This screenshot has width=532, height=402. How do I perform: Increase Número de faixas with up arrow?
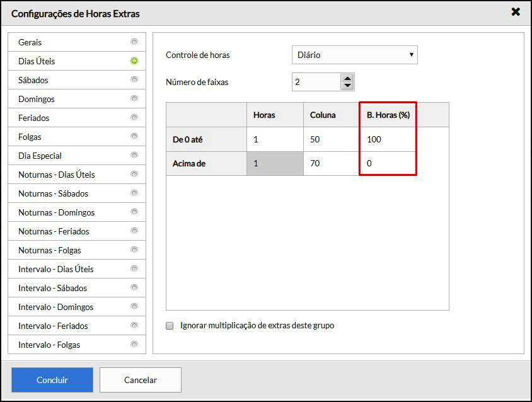tap(347, 78)
